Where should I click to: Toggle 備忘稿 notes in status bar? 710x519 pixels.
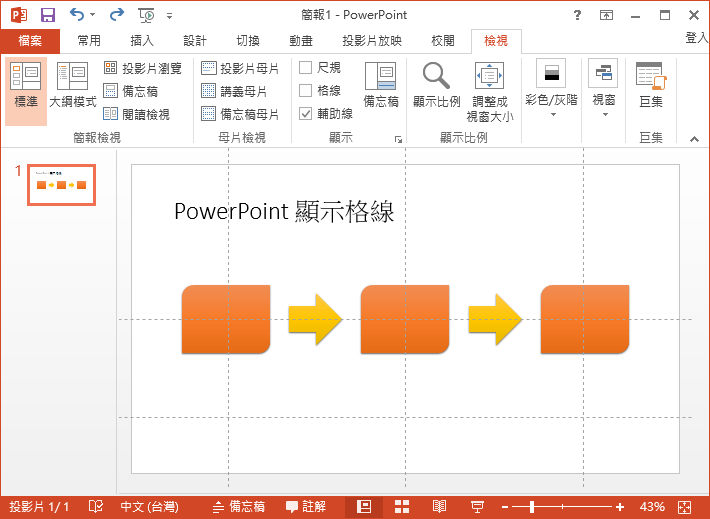239,506
